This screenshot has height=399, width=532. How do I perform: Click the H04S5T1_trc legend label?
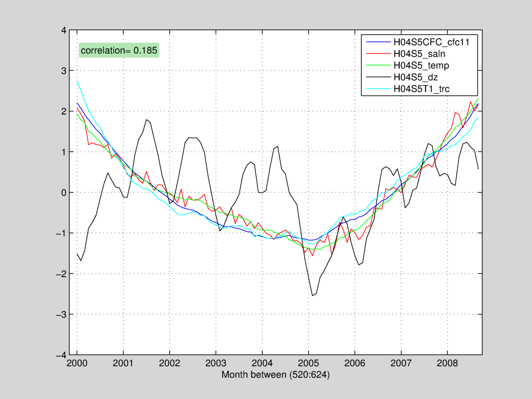click(x=421, y=89)
